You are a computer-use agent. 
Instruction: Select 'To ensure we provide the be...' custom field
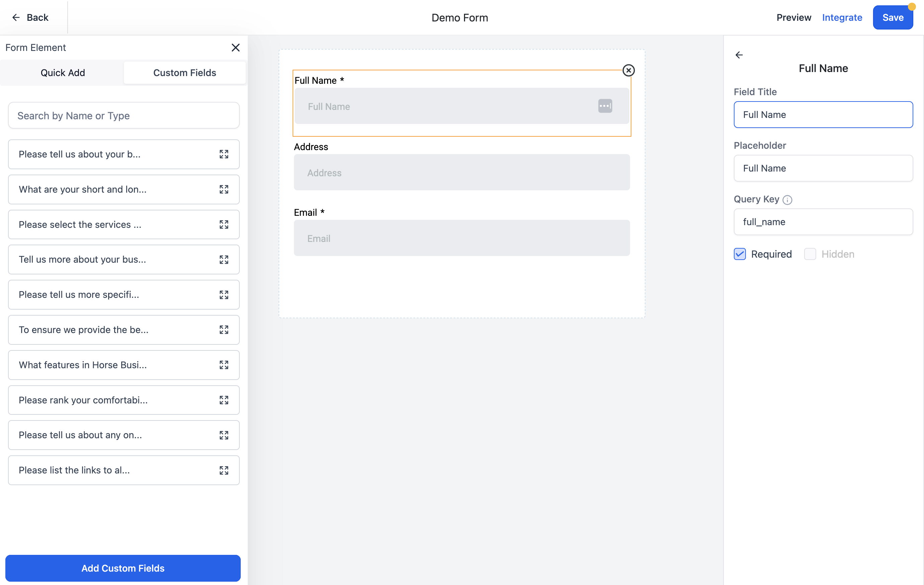tap(124, 330)
